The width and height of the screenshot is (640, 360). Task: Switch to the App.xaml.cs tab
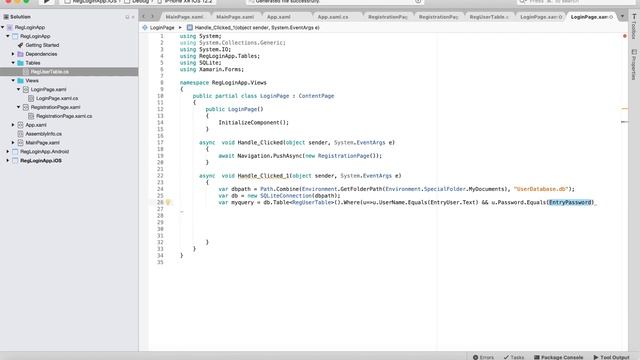point(333,17)
